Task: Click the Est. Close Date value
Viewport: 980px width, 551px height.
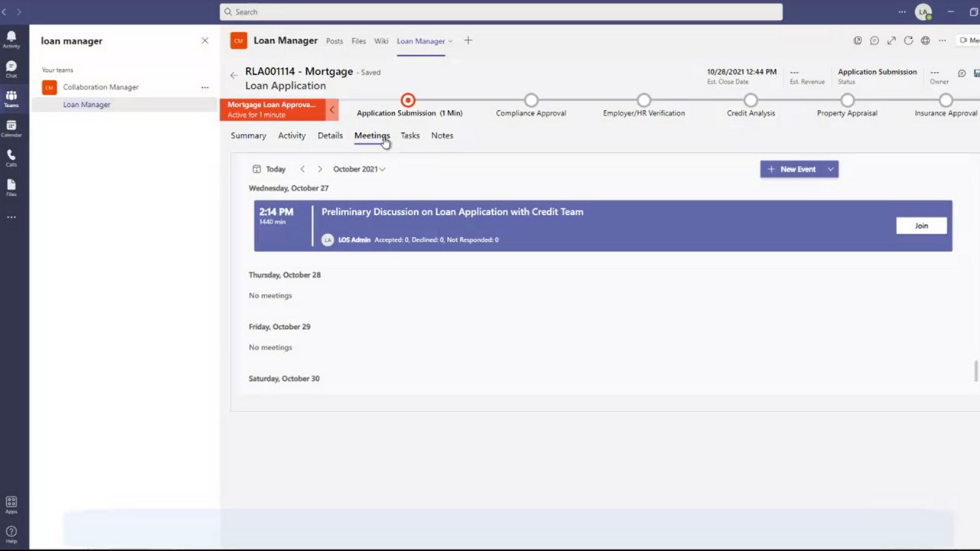Action: pyautogui.click(x=741, y=72)
